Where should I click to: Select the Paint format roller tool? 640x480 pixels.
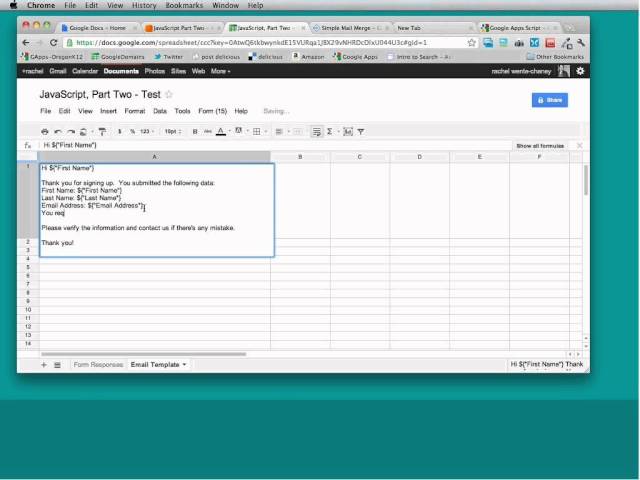point(102,131)
